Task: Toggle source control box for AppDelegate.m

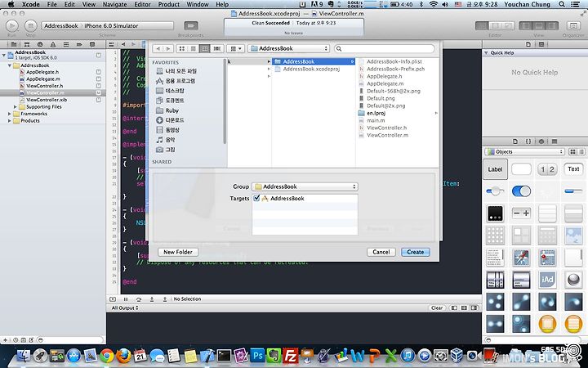Action: [x=98, y=79]
